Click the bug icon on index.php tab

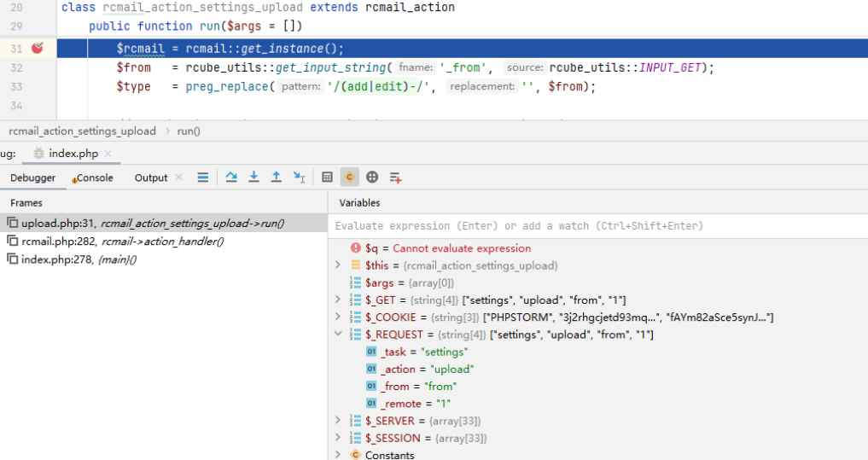38,154
